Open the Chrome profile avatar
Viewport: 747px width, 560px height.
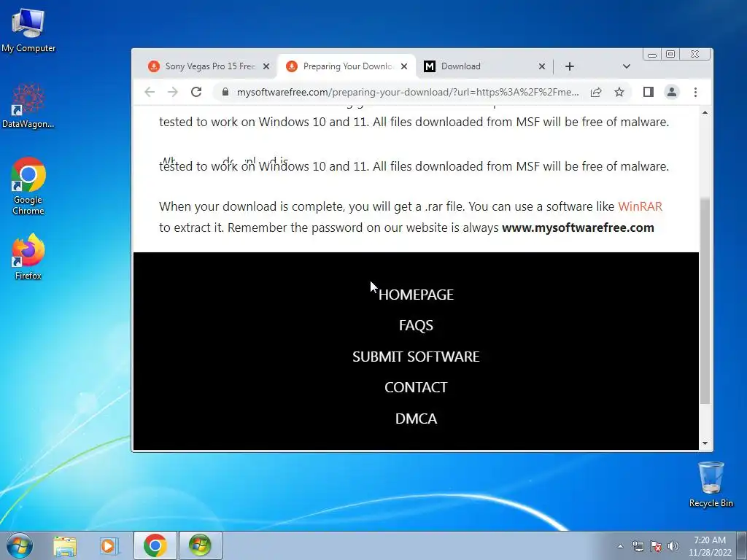click(672, 92)
